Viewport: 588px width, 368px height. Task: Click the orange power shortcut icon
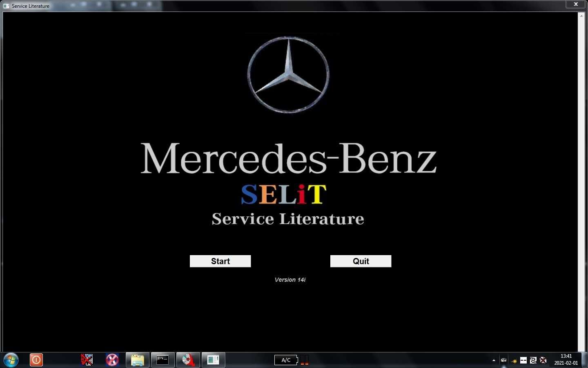click(36, 360)
